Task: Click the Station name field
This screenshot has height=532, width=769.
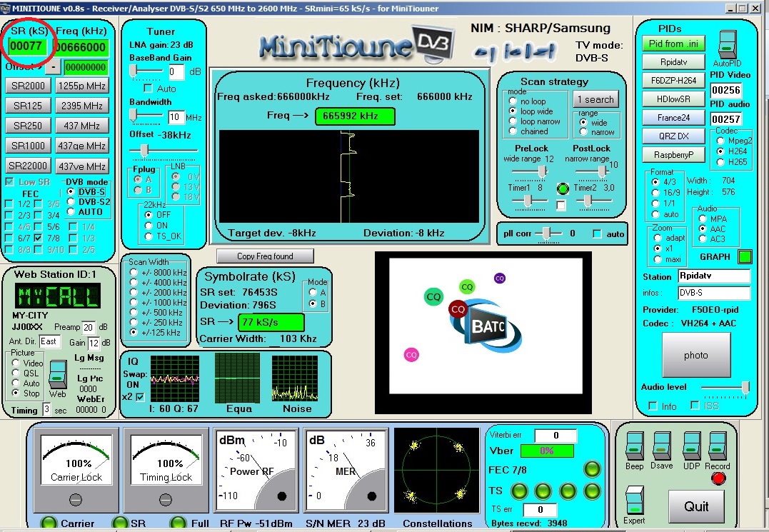Action: (x=714, y=276)
